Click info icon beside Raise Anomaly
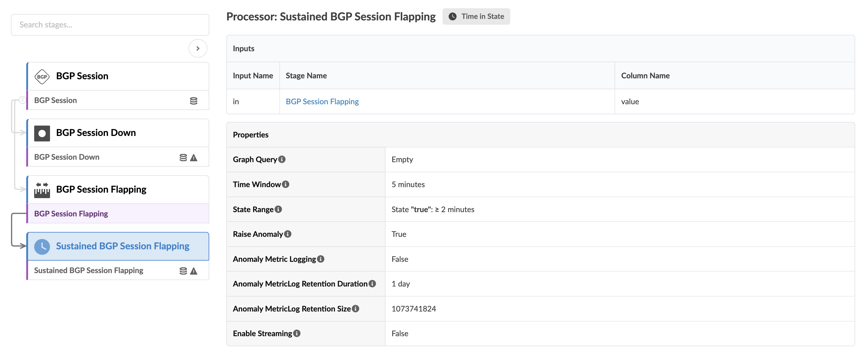 pyautogui.click(x=287, y=234)
